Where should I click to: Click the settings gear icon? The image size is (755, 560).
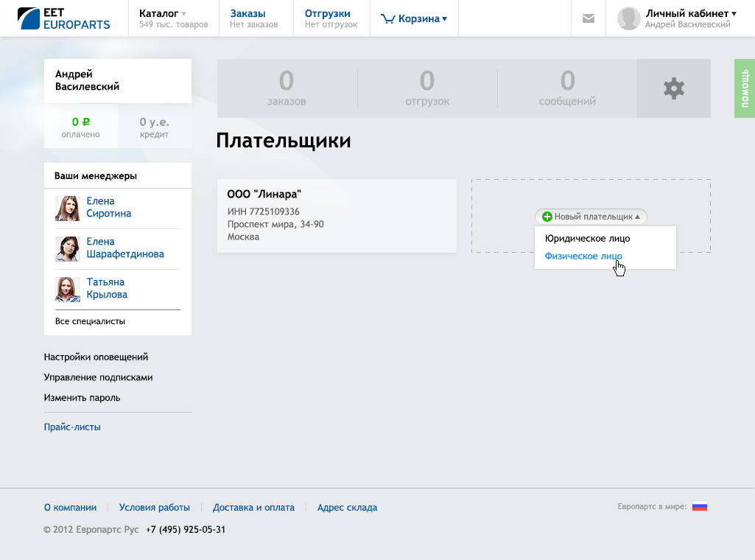pyautogui.click(x=673, y=88)
